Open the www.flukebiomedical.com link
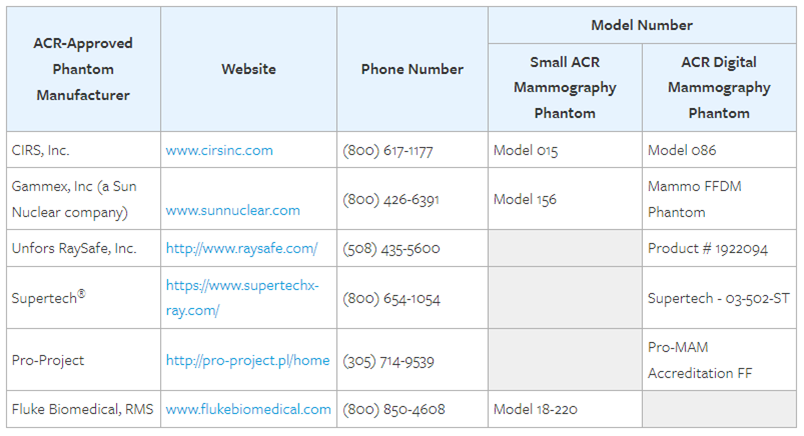804x436 pixels. coord(248,409)
